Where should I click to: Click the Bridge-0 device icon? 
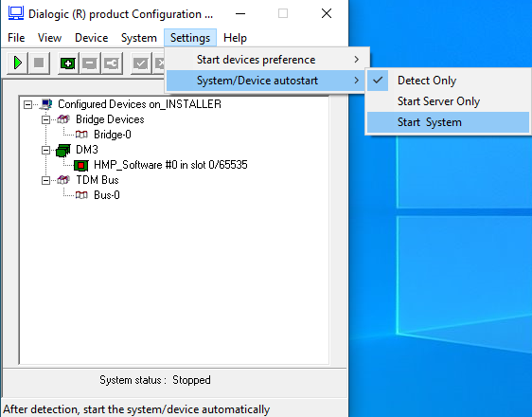tap(81, 135)
